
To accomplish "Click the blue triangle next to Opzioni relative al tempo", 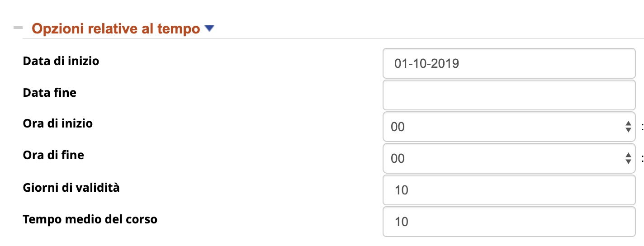I will click(209, 28).
